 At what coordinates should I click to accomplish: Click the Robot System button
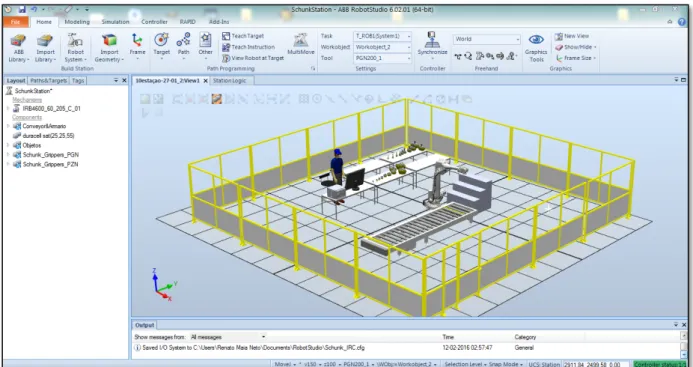(75, 48)
